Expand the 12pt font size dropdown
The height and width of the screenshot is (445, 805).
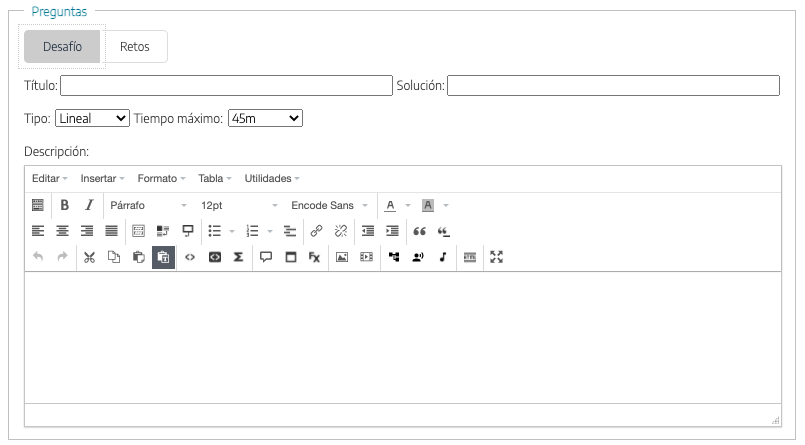click(x=239, y=205)
